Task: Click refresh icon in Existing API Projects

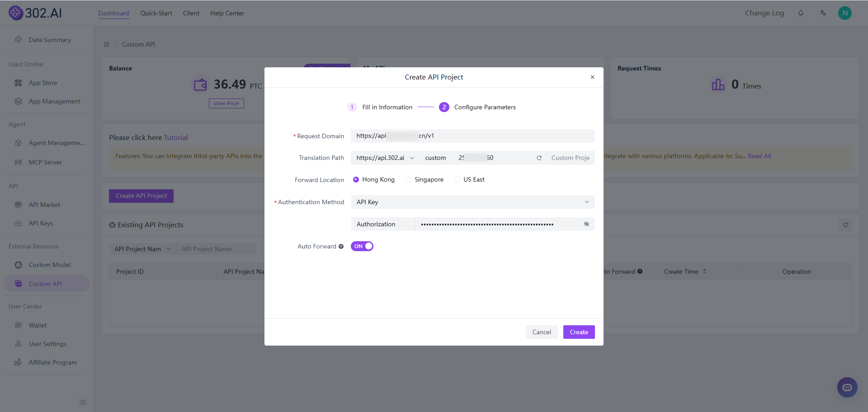Action: click(x=845, y=225)
